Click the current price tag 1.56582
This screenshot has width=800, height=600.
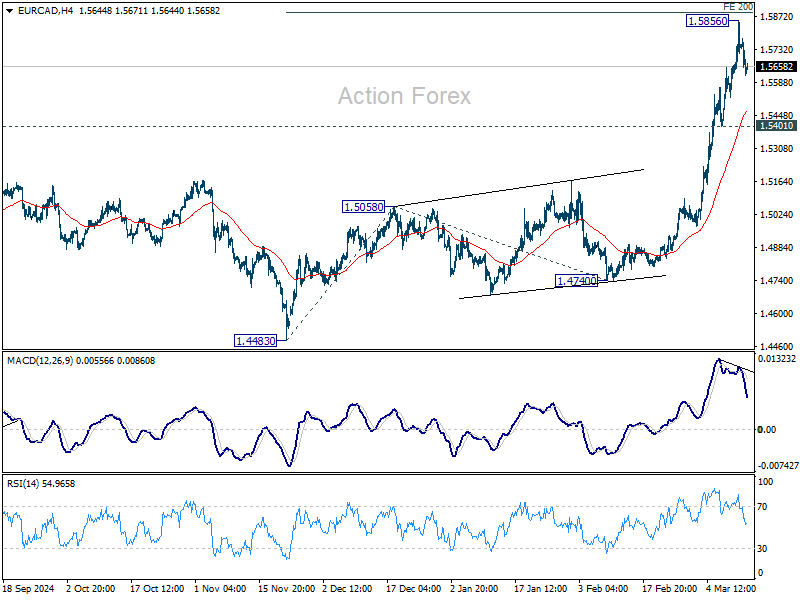tap(776, 66)
